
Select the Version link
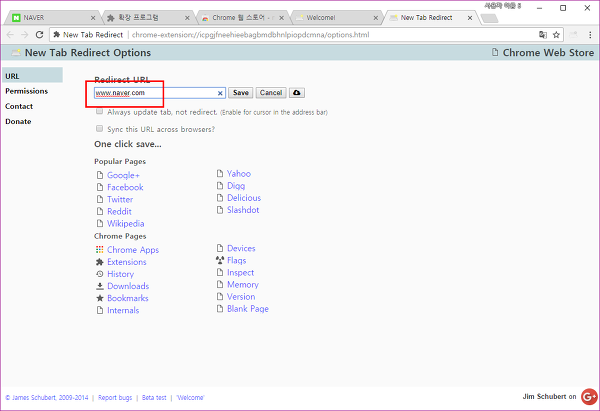click(241, 297)
